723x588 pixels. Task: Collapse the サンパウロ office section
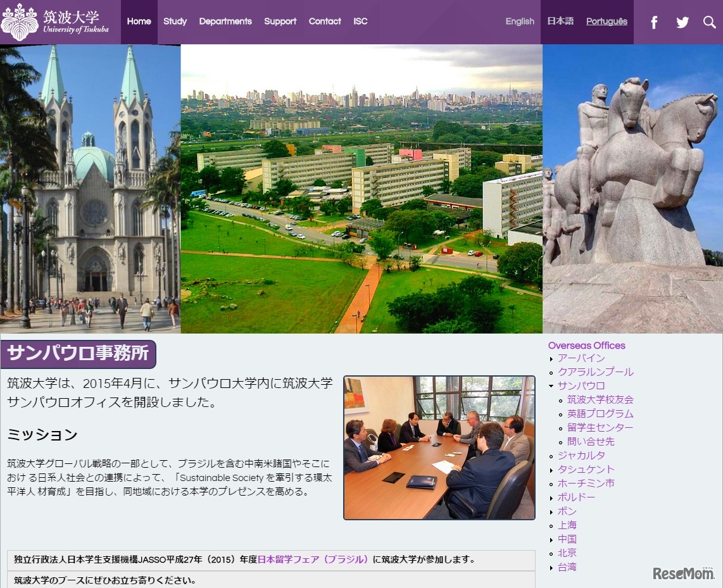pyautogui.click(x=581, y=385)
